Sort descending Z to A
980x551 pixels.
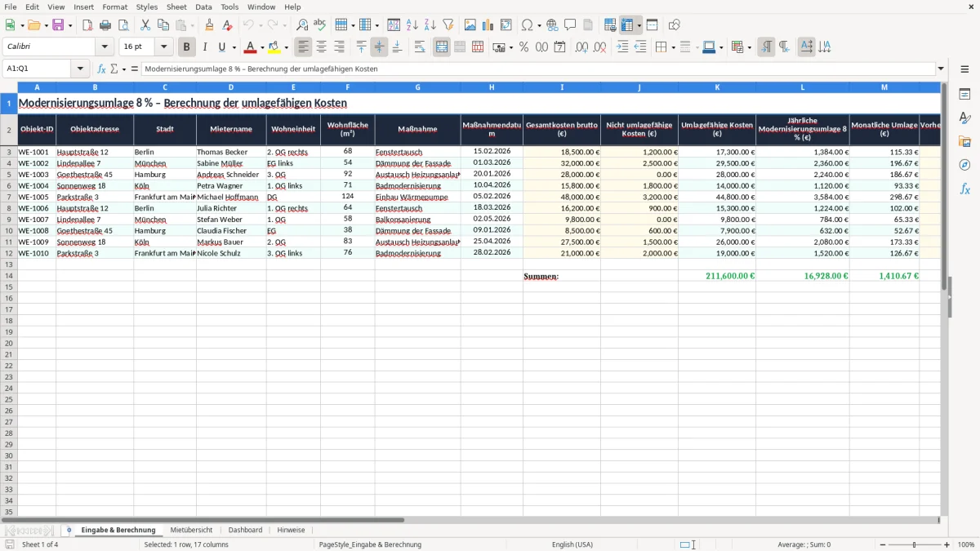point(430,25)
